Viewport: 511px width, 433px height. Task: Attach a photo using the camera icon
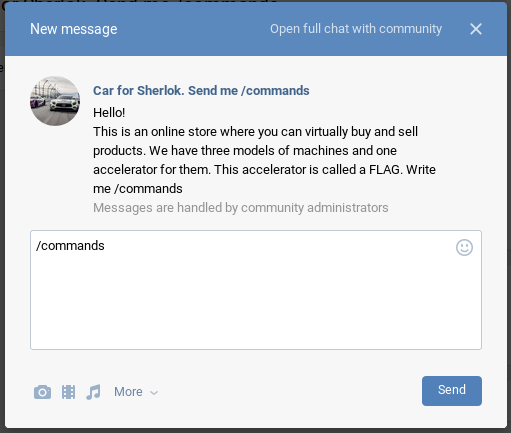pyautogui.click(x=42, y=392)
